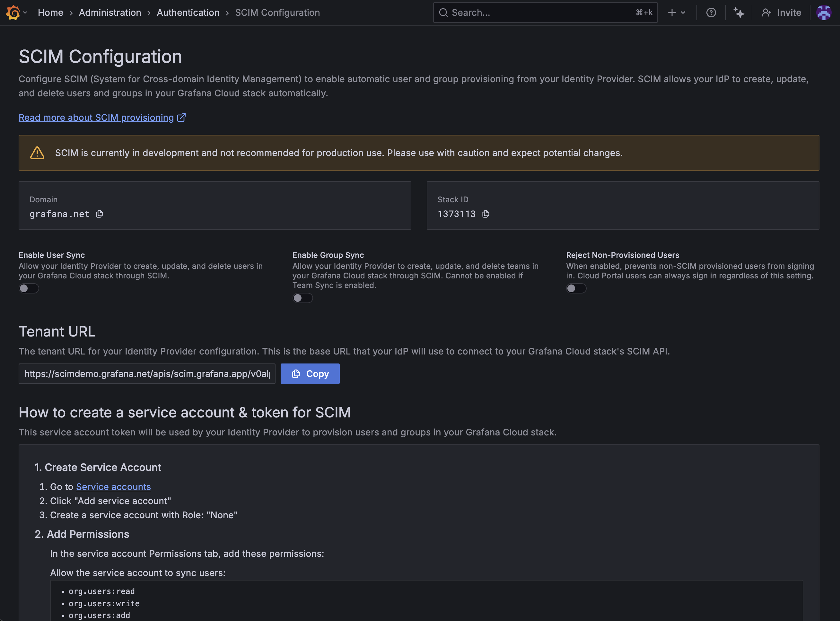Navigate to Home breadcrumb

pos(50,13)
